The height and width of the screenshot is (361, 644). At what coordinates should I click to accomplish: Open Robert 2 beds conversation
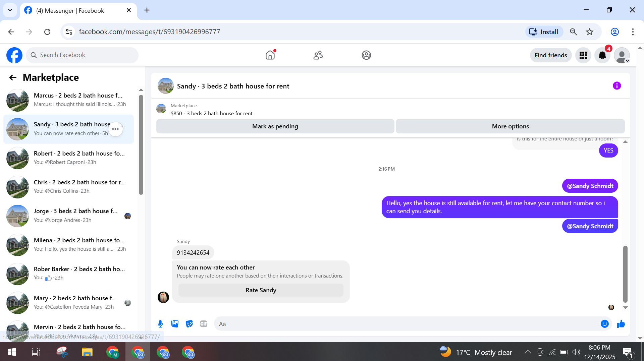pyautogui.click(x=68, y=158)
